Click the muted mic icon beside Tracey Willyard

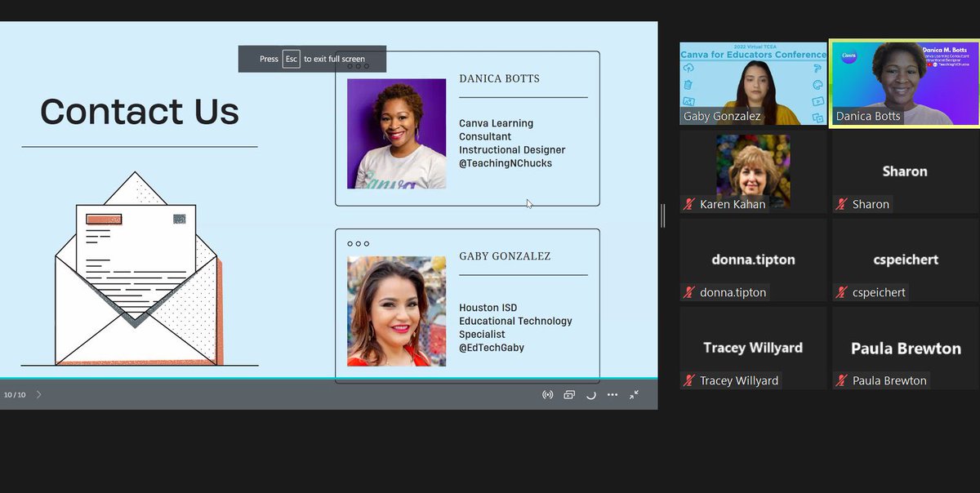click(x=690, y=380)
